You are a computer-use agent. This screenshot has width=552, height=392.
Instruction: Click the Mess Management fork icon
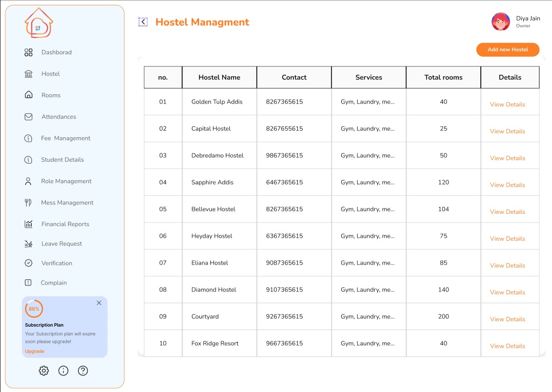click(28, 203)
